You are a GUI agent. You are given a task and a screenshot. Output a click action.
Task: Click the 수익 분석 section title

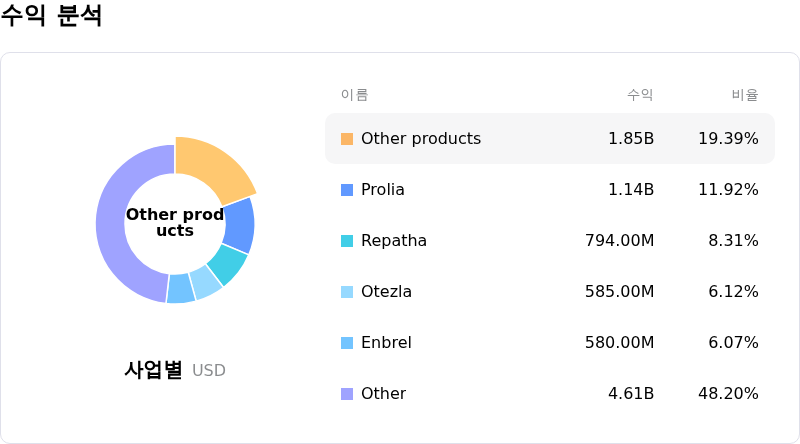pyautogui.click(x=52, y=16)
